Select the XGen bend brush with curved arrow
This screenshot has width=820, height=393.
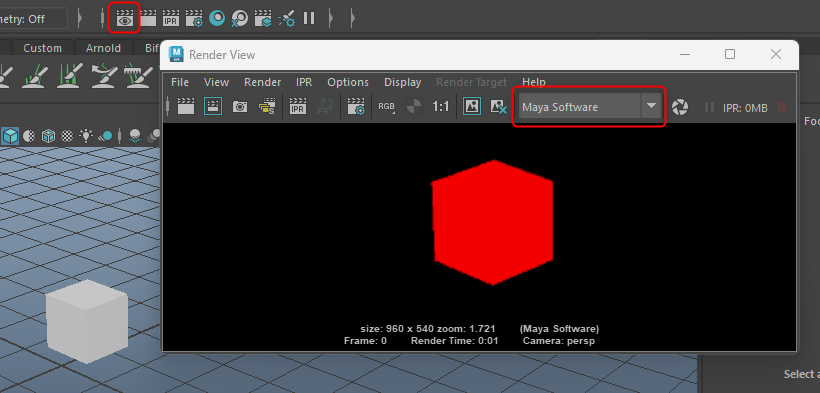point(104,75)
